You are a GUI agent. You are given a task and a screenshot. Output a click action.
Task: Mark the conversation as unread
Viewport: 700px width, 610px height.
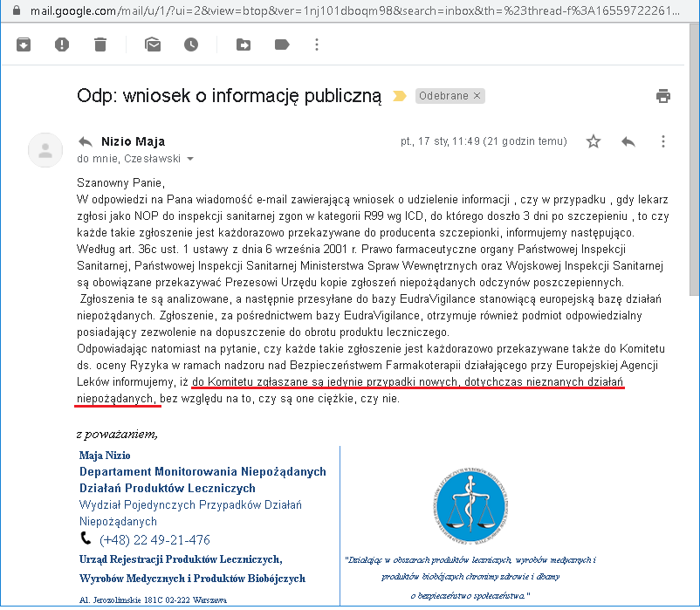(x=153, y=45)
